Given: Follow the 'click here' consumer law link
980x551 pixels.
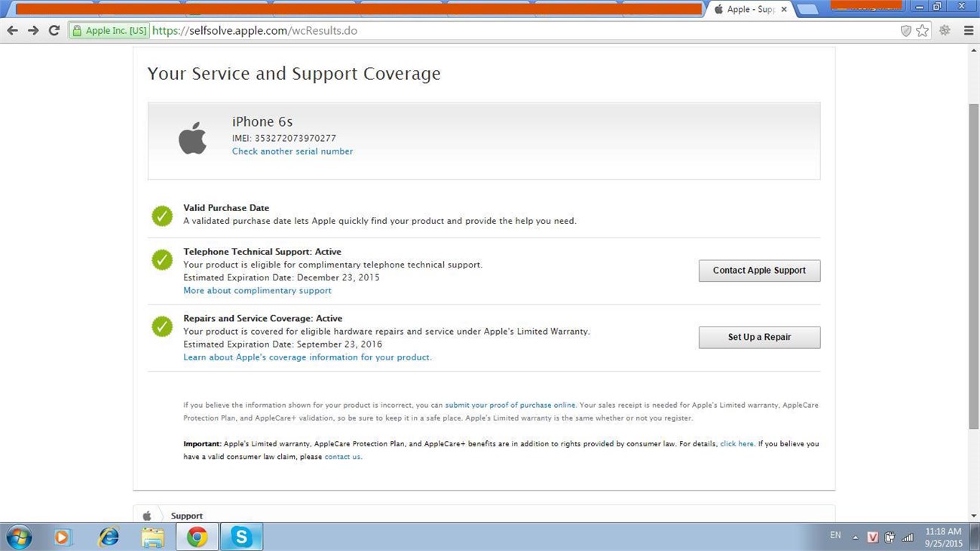Looking at the screenshot, I should click(x=737, y=444).
